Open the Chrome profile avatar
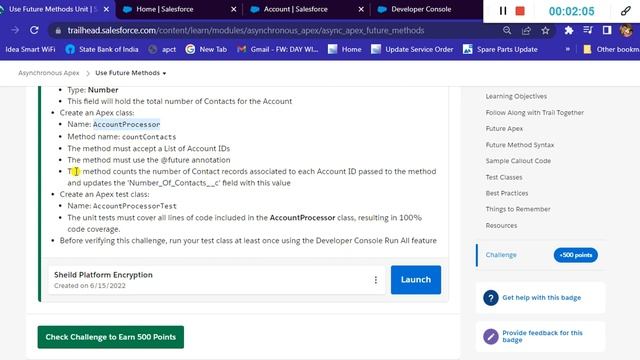The height and width of the screenshot is (360, 640). pos(626,30)
